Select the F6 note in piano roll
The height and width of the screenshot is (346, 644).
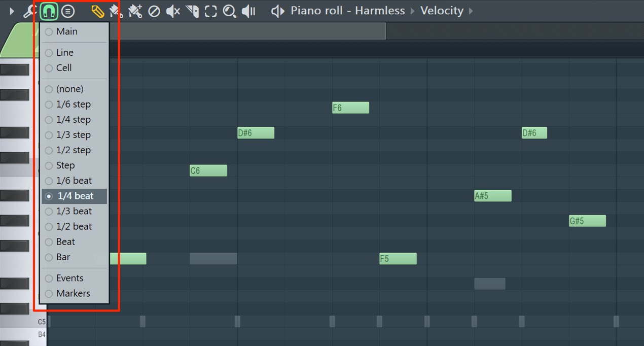point(350,108)
